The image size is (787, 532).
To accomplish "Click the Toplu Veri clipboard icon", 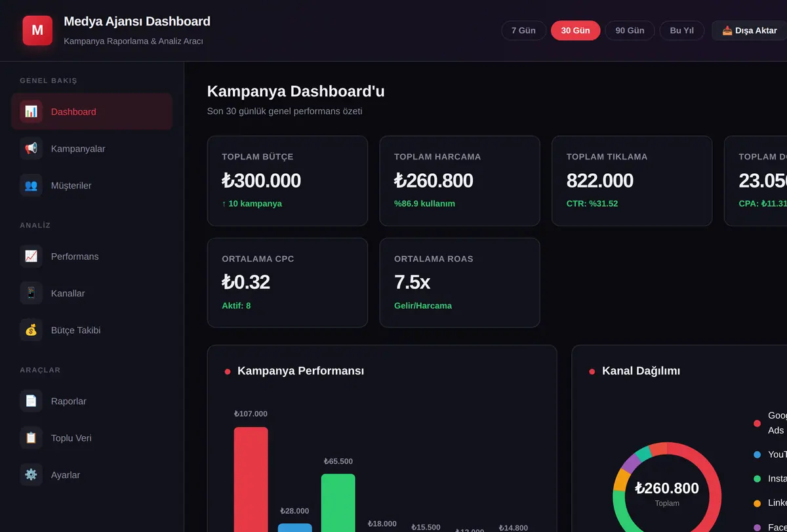I will coord(31,438).
